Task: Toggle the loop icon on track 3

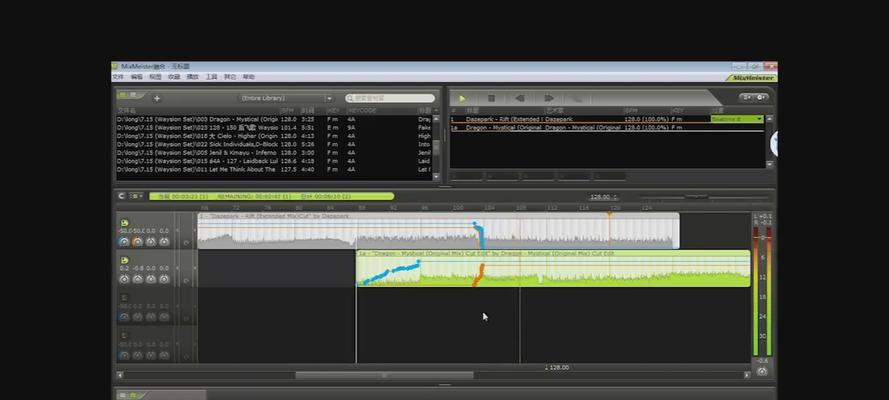Action: (x=187, y=318)
